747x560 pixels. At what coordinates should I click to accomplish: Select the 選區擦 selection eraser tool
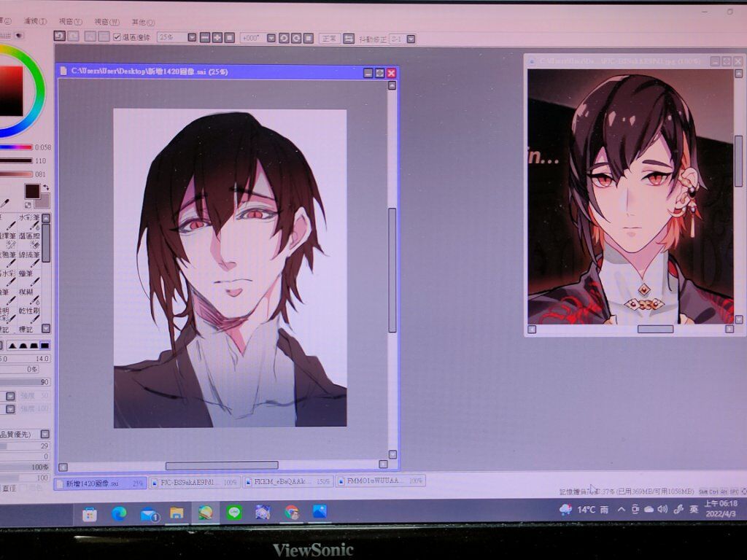28,239
